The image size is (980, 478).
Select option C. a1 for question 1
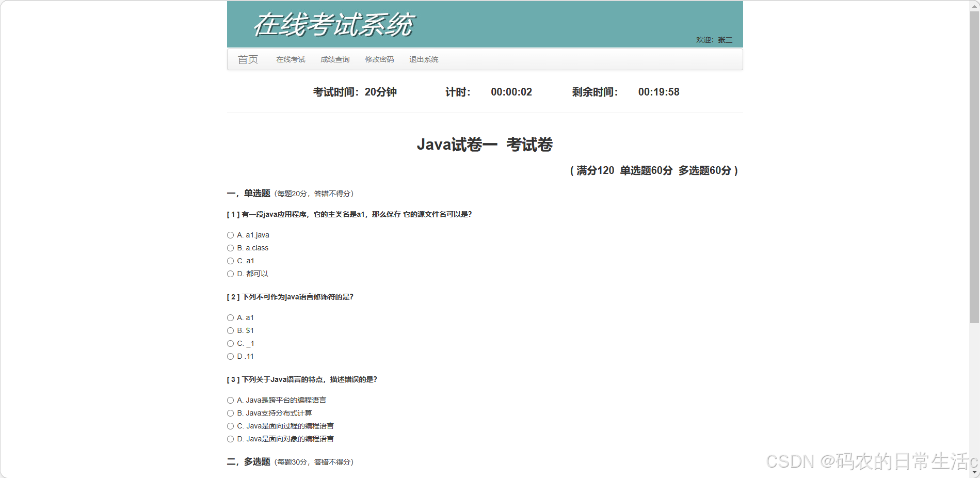click(230, 261)
